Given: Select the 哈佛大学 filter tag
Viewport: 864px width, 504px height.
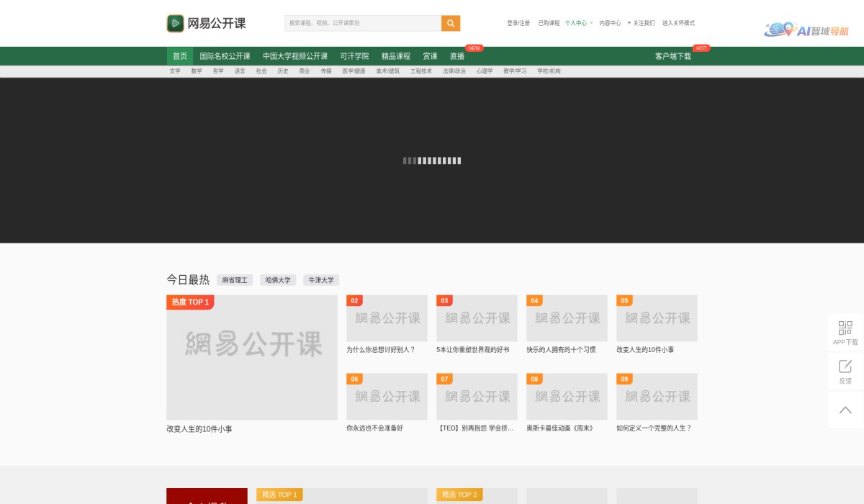Looking at the screenshot, I should click(278, 280).
